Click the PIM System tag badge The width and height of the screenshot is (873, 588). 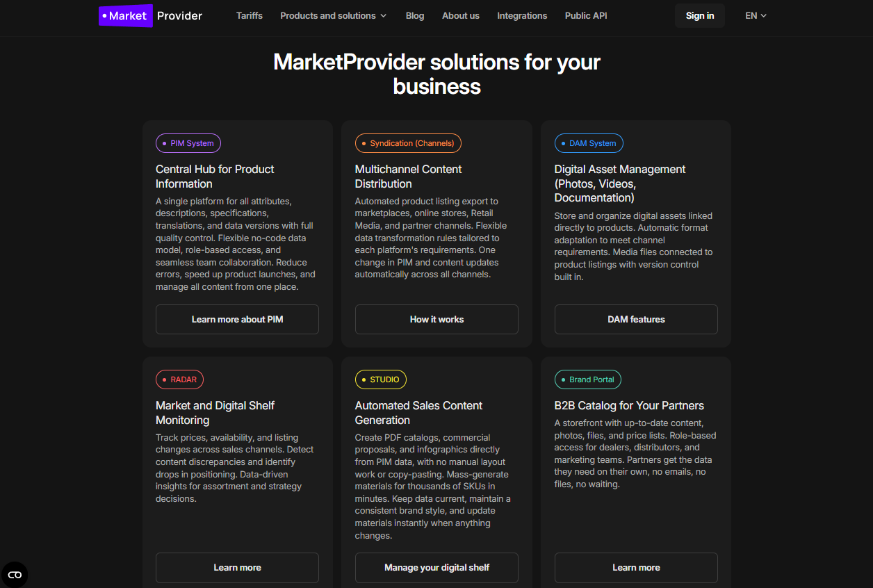(x=188, y=143)
